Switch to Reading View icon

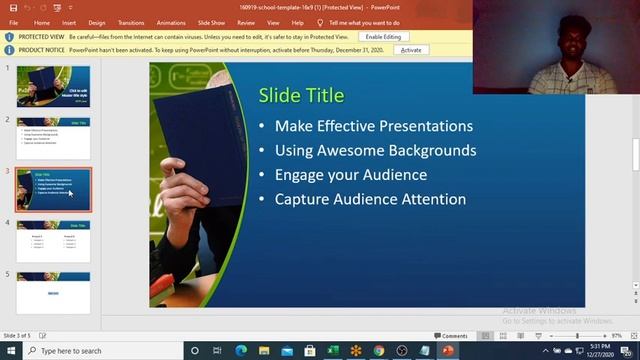(520, 336)
